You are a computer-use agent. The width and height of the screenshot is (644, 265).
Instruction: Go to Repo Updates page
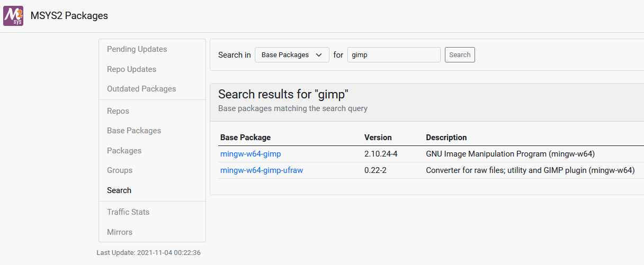[131, 69]
